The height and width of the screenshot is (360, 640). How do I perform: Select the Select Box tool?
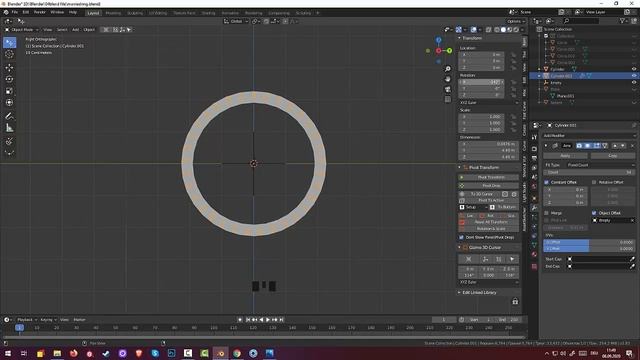tap(9, 43)
